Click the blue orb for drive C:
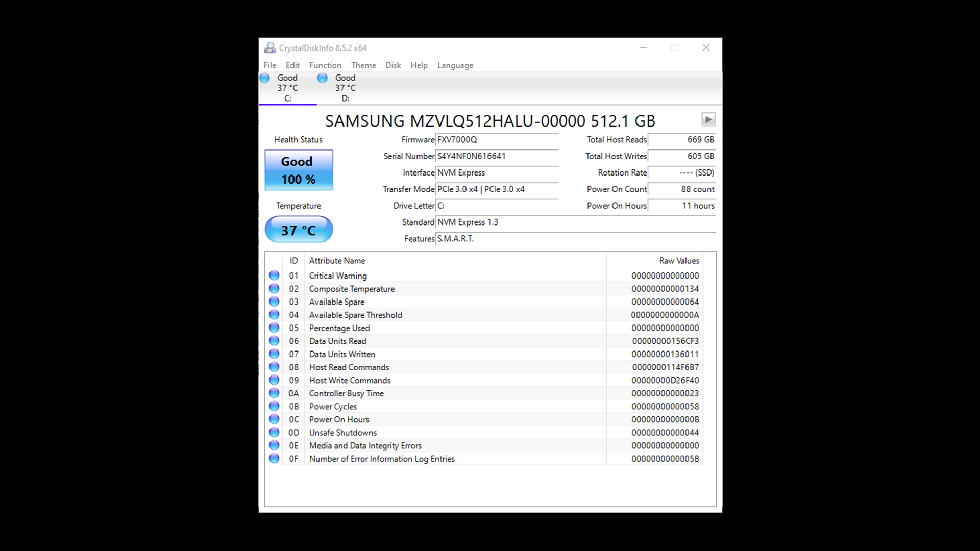This screenshot has width=980, height=551. click(265, 78)
